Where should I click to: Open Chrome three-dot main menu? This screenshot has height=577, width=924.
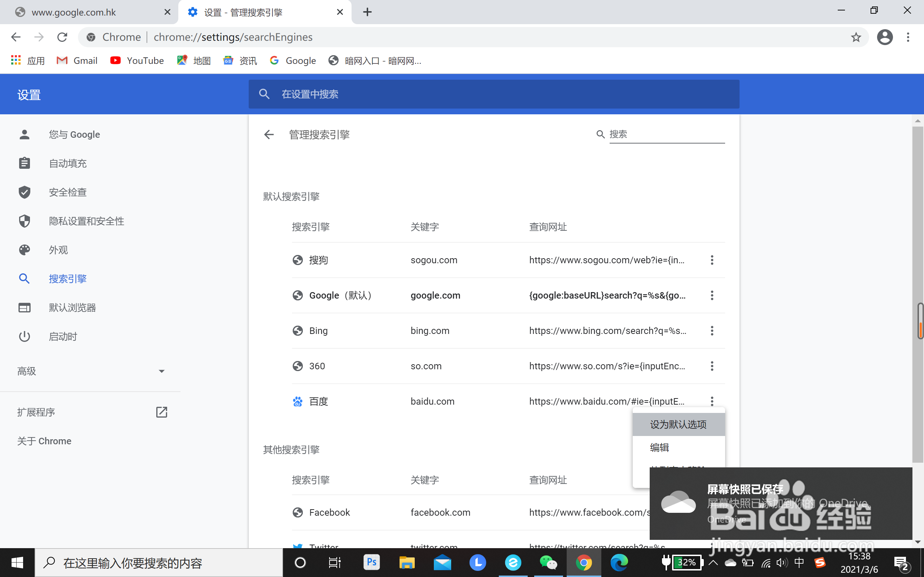[x=908, y=37]
